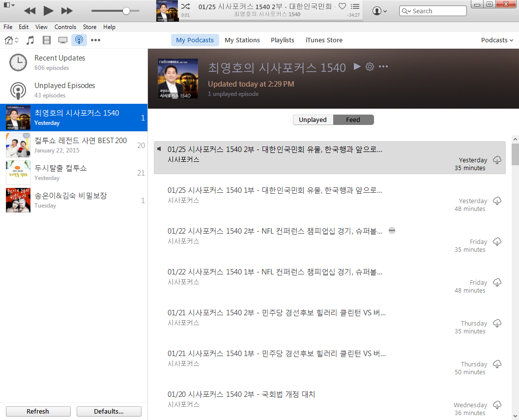Toggle shuffle in the now playing bar
Image resolution: width=519 pixels, height=420 pixels.
point(185,6)
